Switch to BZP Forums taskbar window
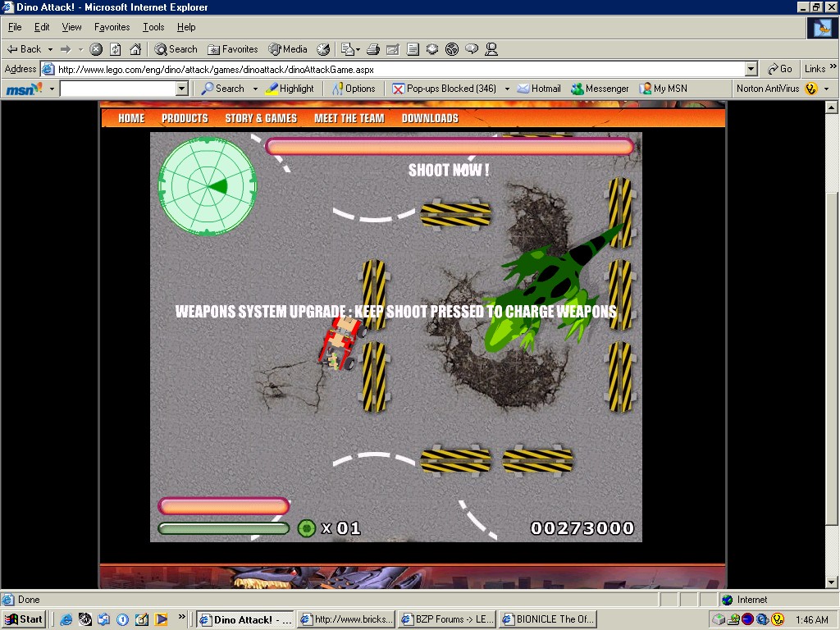Viewport: 840px width, 630px height. (448, 619)
